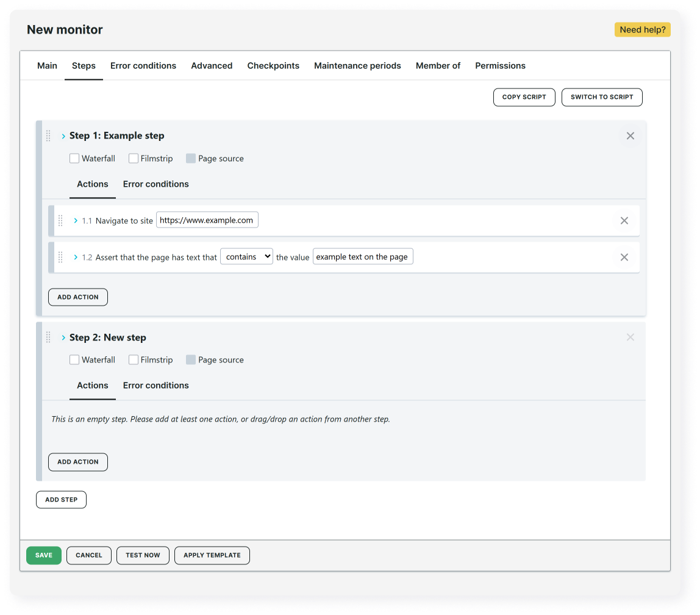Viewport: 700px width, 615px height.
Task: Grab the drag handle of action 1.1
Action: 60,221
